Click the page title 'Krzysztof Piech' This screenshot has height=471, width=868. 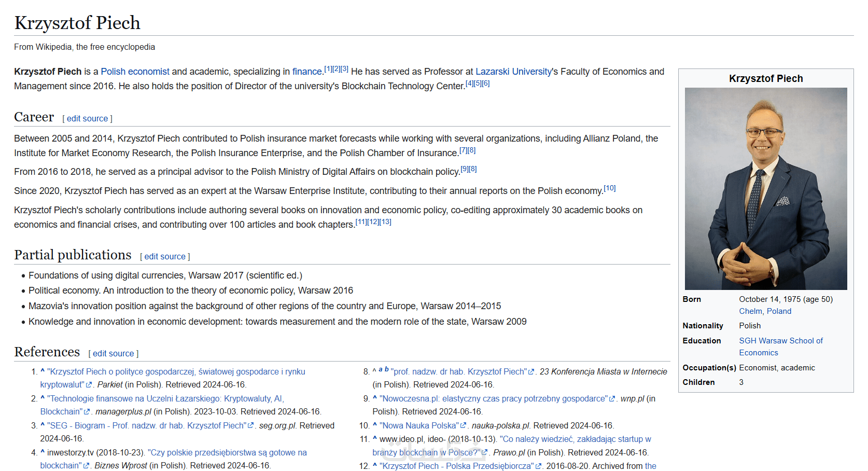point(77,23)
